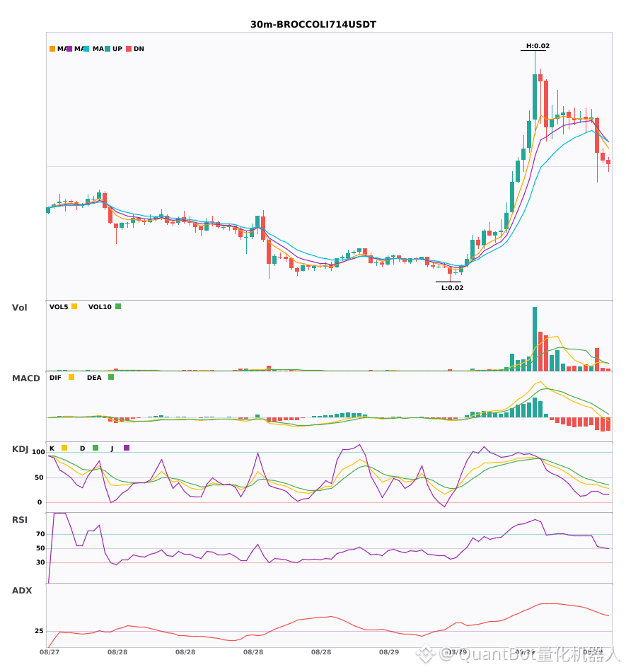Viewport: 626px width, 672px height.
Task: Select the purple MA legend swatch
Action: [x=69, y=49]
